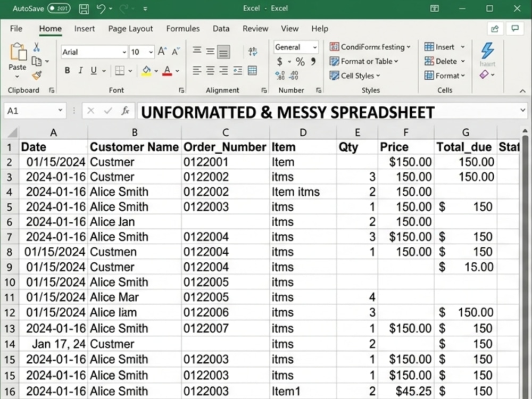Click the Copy icon in Clipboard group
The width and height of the screenshot is (532, 399).
[36, 61]
